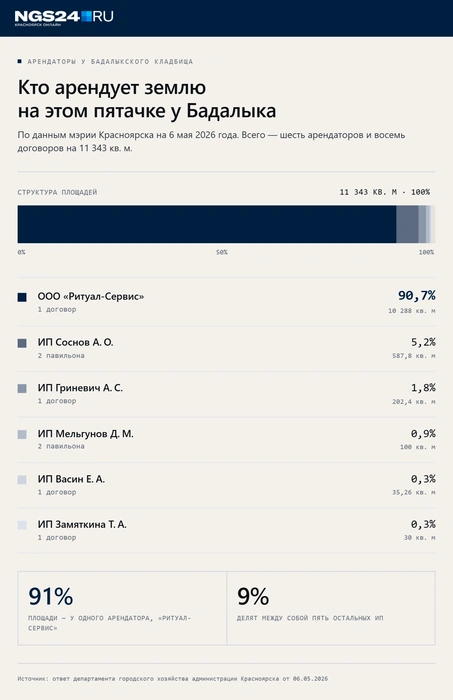This screenshot has width=453, height=700.
Task: Click the 91% summary card
Action: click(x=122, y=608)
